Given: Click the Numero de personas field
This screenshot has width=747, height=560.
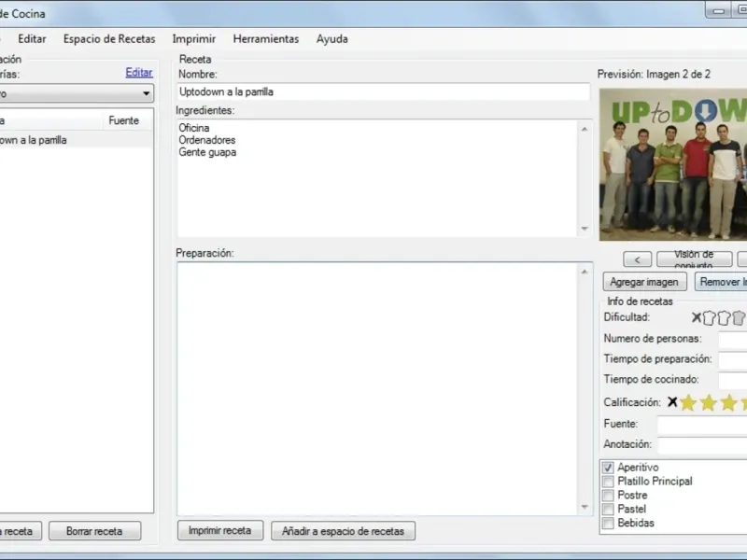Looking at the screenshot, I should [732, 340].
